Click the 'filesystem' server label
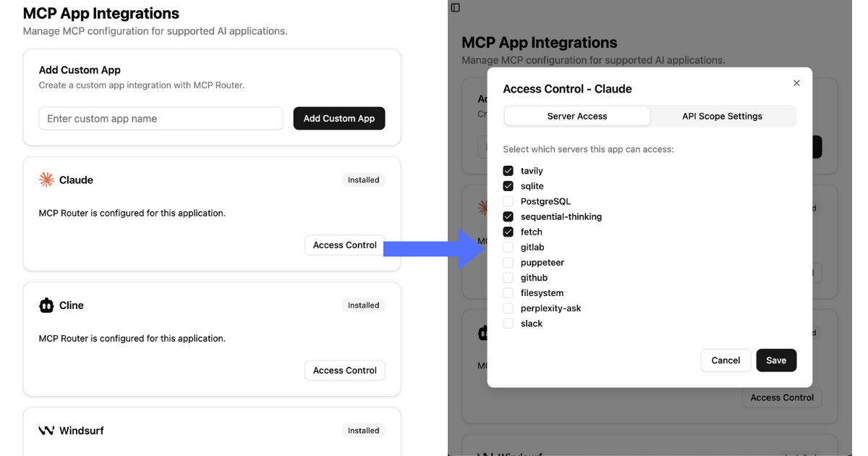Image resolution: width=868 pixels, height=456 pixels. click(x=542, y=292)
